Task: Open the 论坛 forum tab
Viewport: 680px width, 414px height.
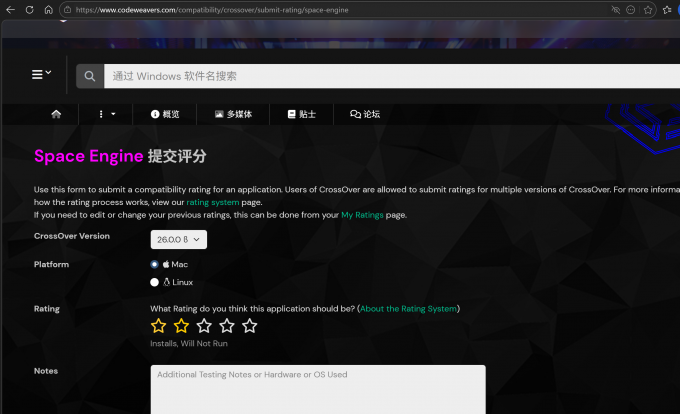Action: [365, 114]
